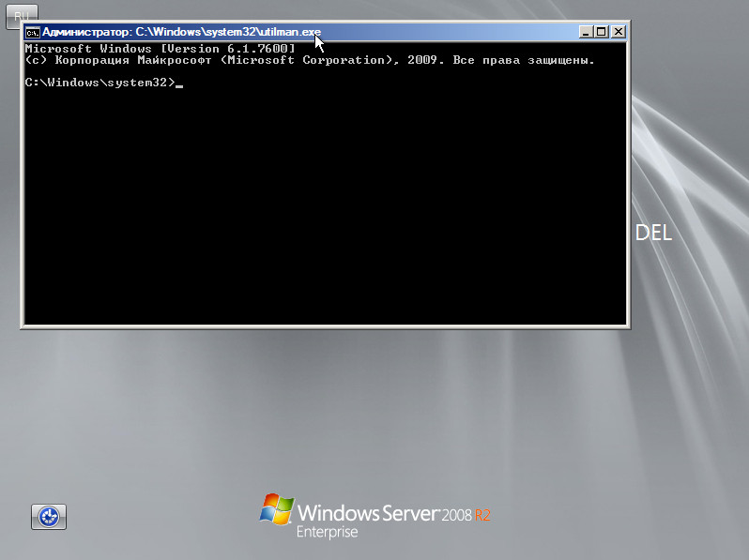The height and width of the screenshot is (560, 749).
Task: Click the Windows Server 2008 R2 branding text
Action: (394, 514)
